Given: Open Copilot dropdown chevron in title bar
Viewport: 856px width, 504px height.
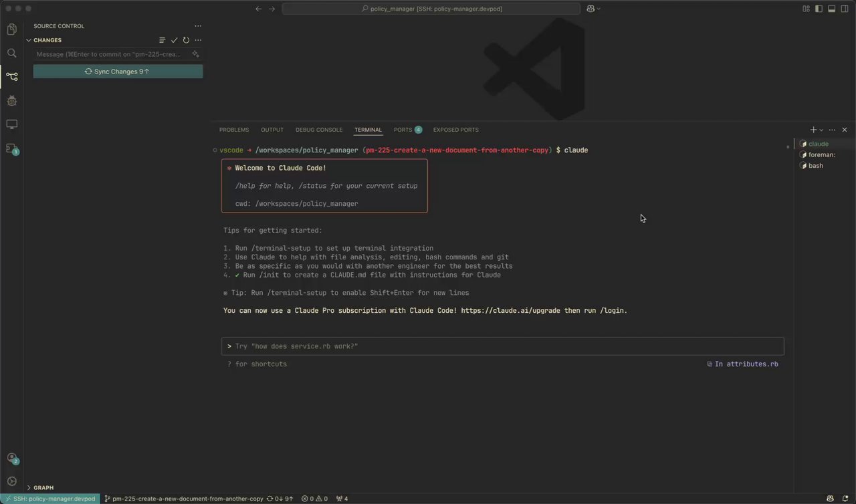Looking at the screenshot, I should coord(599,9).
